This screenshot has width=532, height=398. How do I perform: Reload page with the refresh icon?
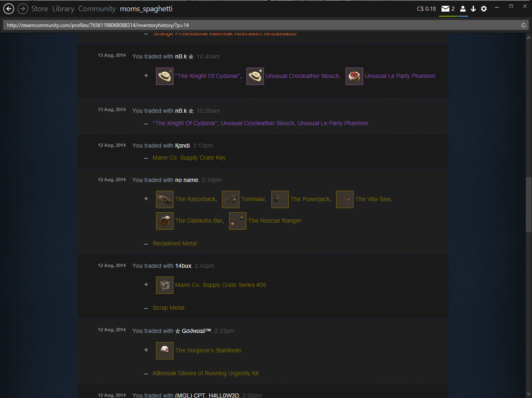pyautogui.click(x=524, y=25)
